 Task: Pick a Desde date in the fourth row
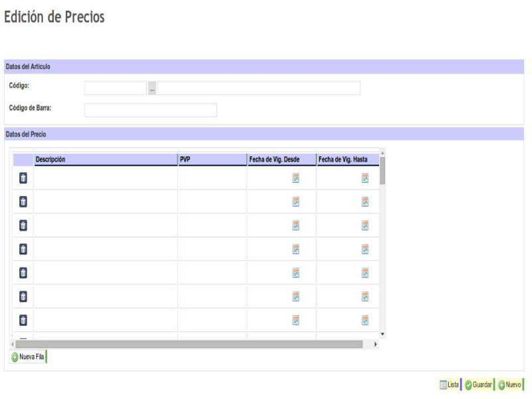[x=296, y=249]
